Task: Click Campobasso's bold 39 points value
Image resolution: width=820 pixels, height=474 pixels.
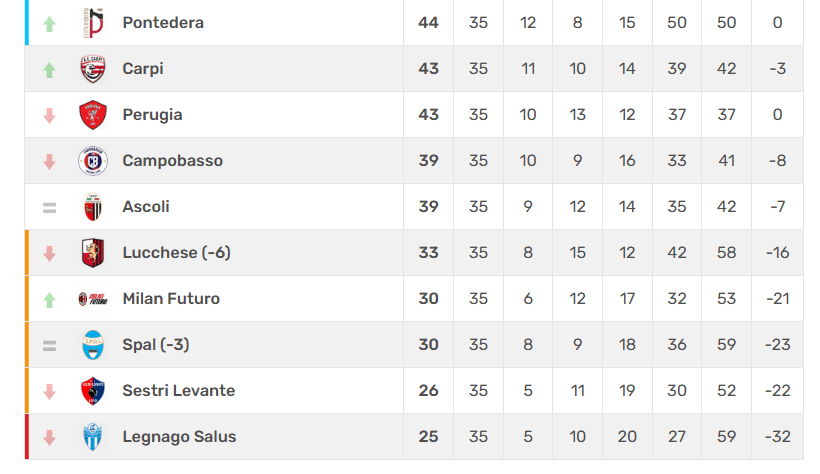Action: pyautogui.click(x=428, y=161)
